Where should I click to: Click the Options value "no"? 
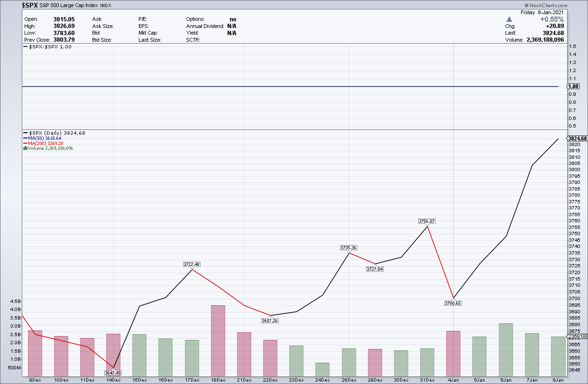[233, 19]
